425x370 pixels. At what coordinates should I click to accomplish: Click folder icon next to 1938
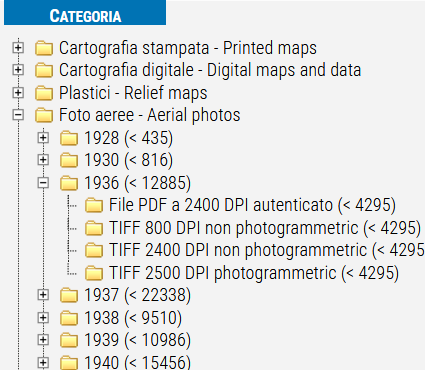pos(69,318)
